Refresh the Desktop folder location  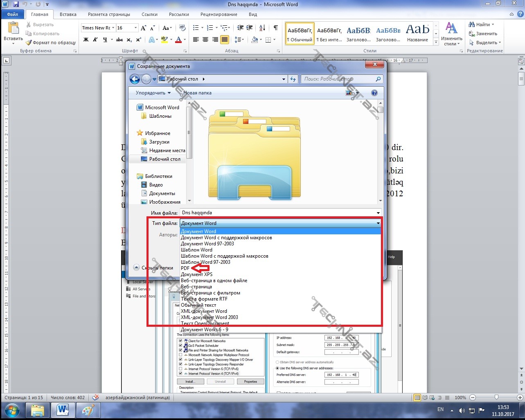pos(293,79)
